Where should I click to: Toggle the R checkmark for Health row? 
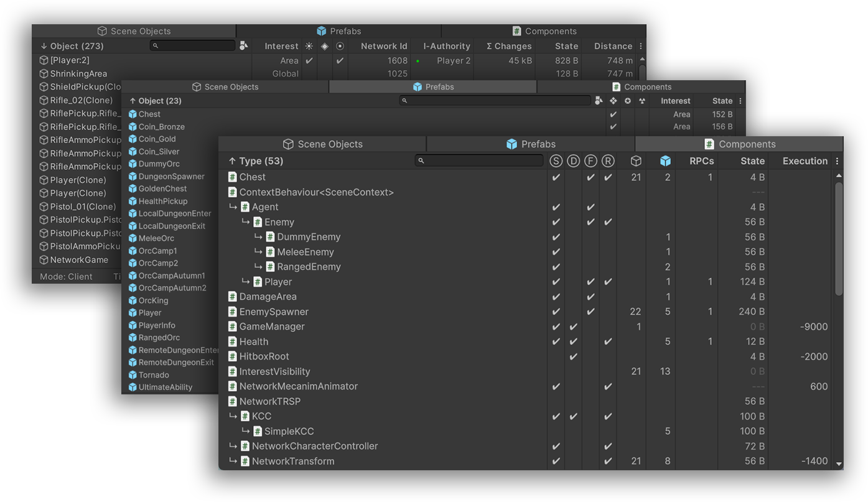coord(608,342)
